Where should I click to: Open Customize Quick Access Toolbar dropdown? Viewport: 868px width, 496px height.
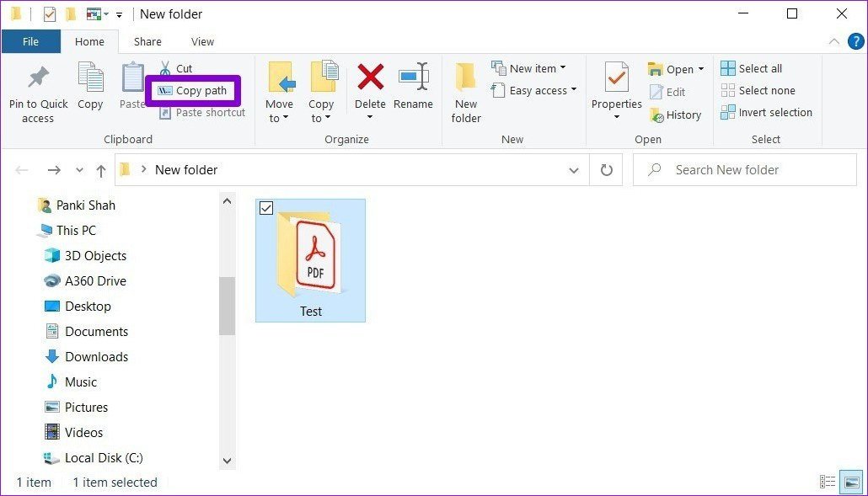[x=119, y=15]
